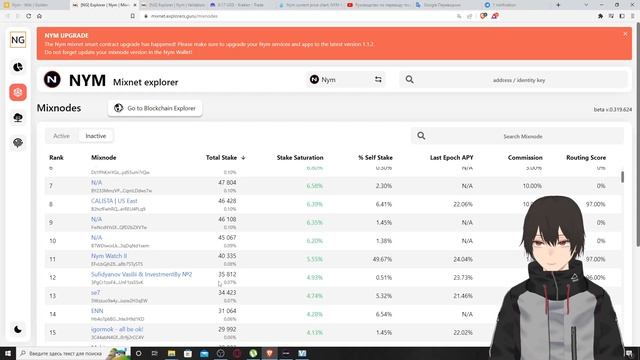640x360 pixels.
Task: Switch to the Inactive tab
Action: click(x=96, y=136)
